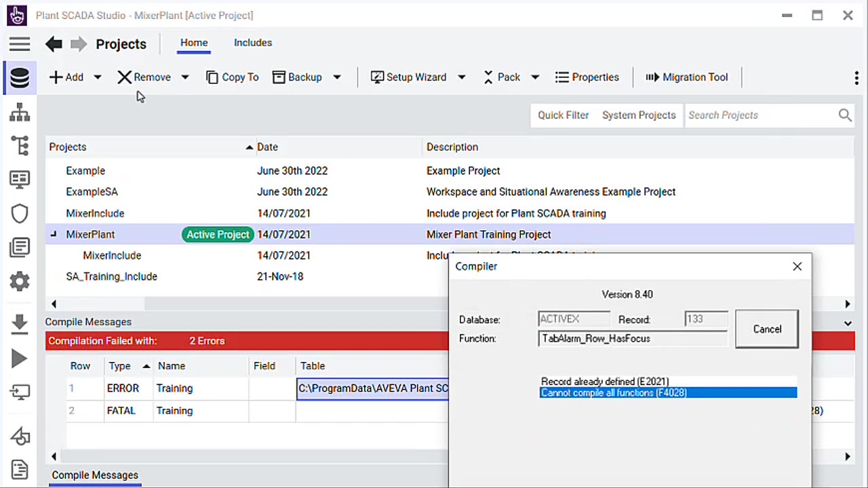Switch to the Home tab

[x=194, y=43]
